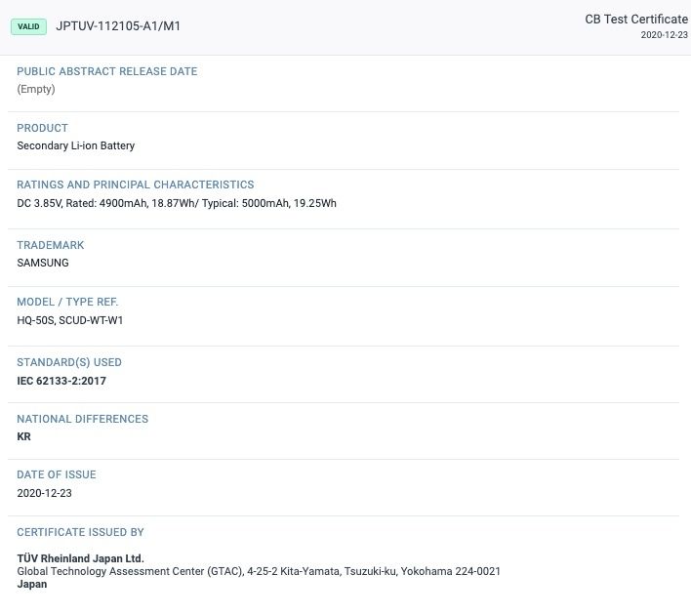Click Ratings and Principal Characteristics label
The width and height of the screenshot is (691, 616).
tap(136, 185)
